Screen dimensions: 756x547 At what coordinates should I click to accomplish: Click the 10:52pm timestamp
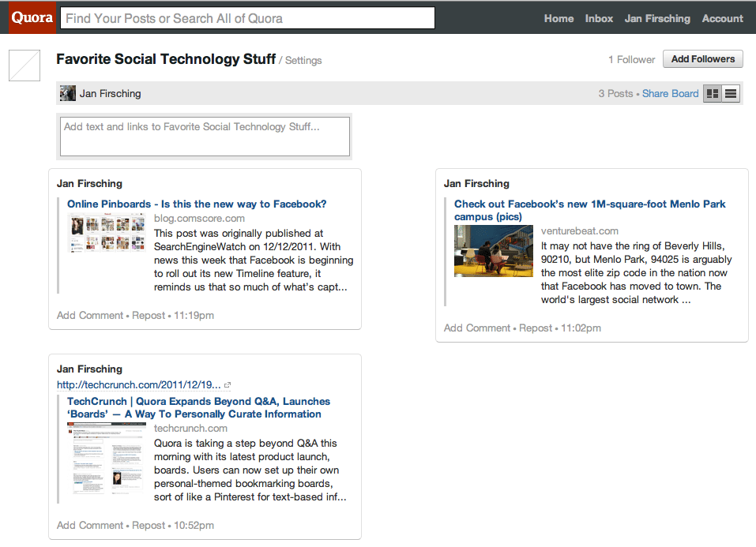coord(194,526)
